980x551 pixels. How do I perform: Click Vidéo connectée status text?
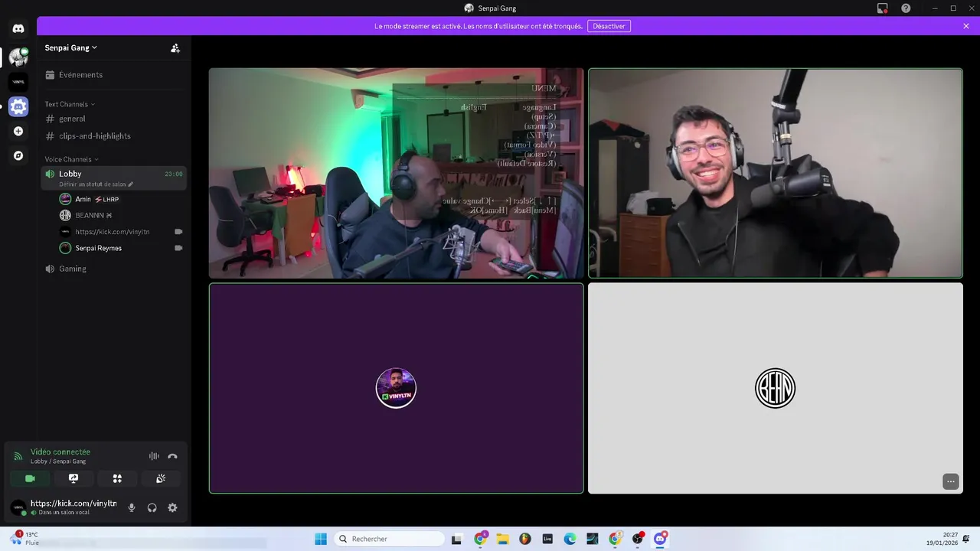60,452
